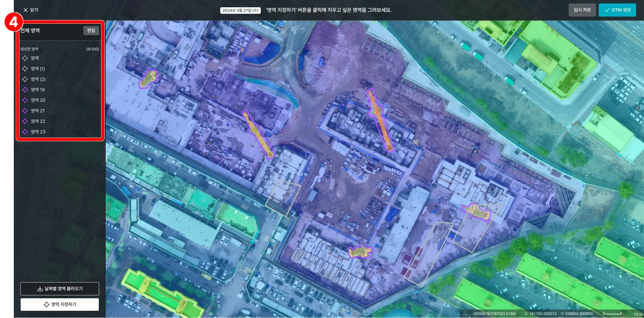Click the diamond icon next to 영역 19
This screenshot has height=318, width=644.
(25, 90)
